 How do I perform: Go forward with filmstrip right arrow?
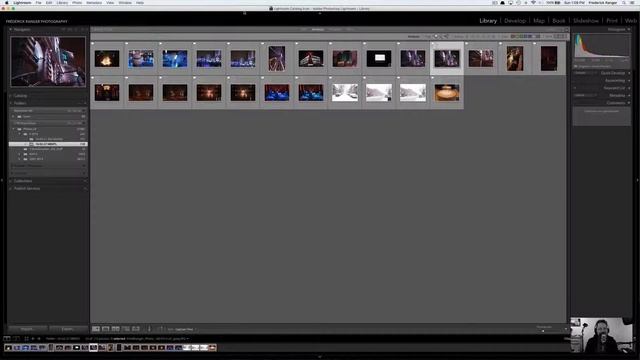coord(39,338)
